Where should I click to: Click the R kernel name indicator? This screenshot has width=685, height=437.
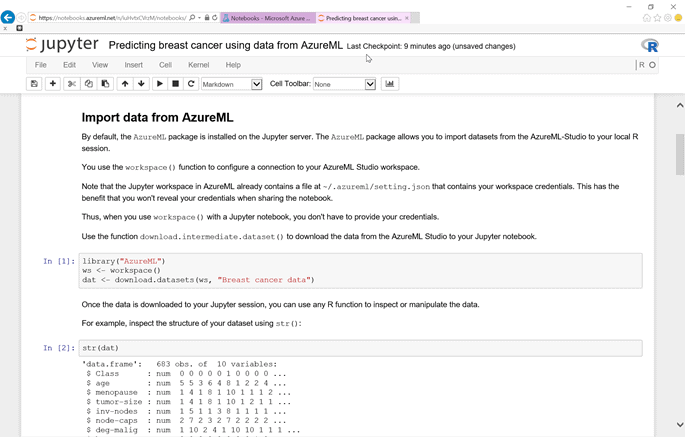tap(641, 65)
